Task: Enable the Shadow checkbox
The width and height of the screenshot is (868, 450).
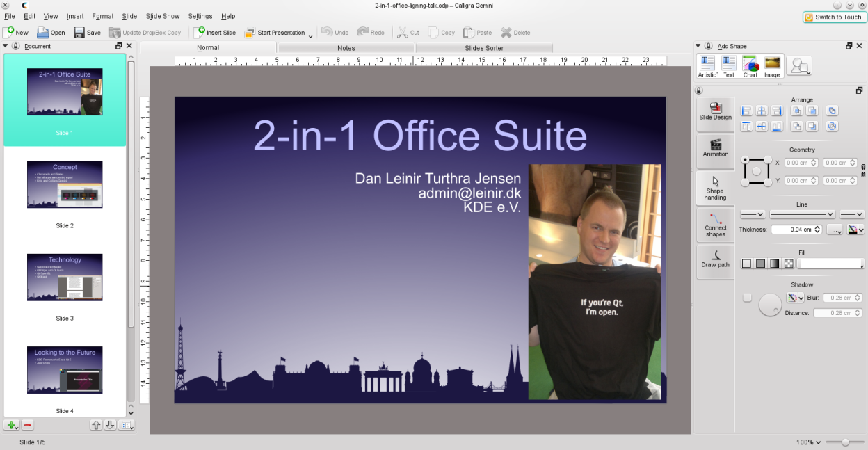Action: (747, 298)
